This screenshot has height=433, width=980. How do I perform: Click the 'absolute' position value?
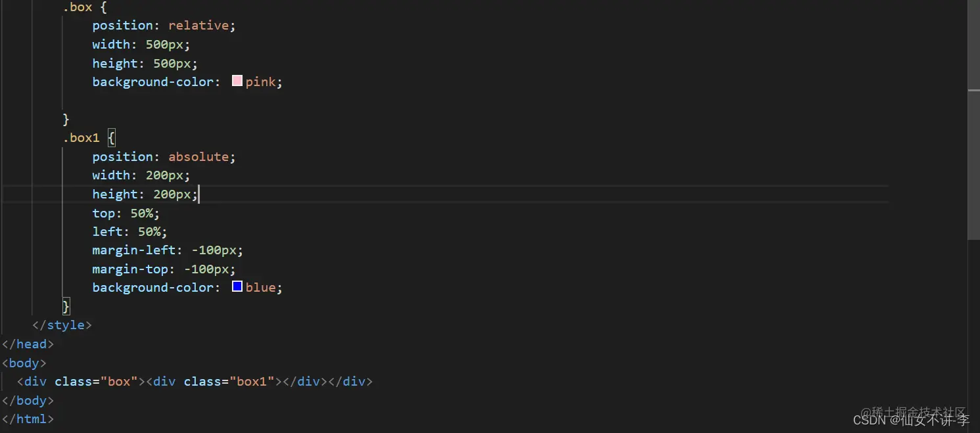tap(198, 157)
